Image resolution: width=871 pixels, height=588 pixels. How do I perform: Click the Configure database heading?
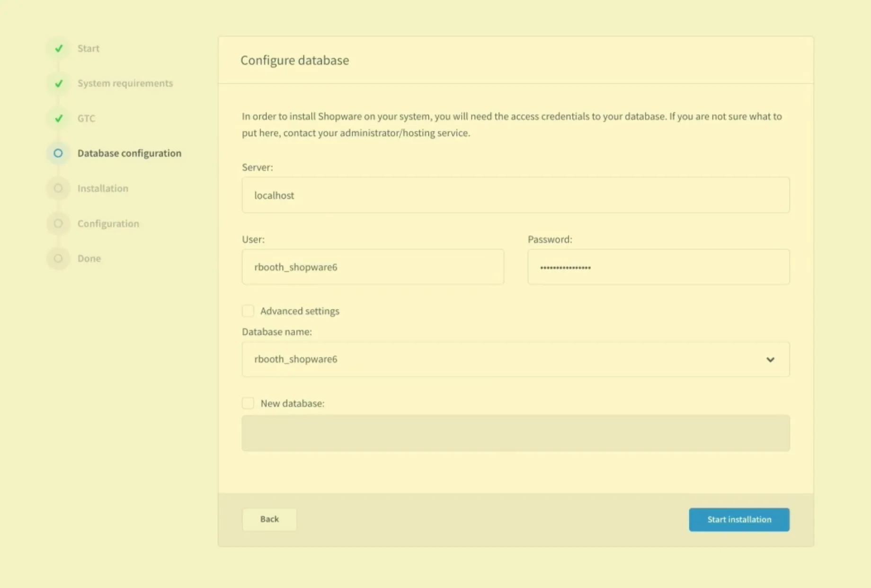(x=294, y=60)
